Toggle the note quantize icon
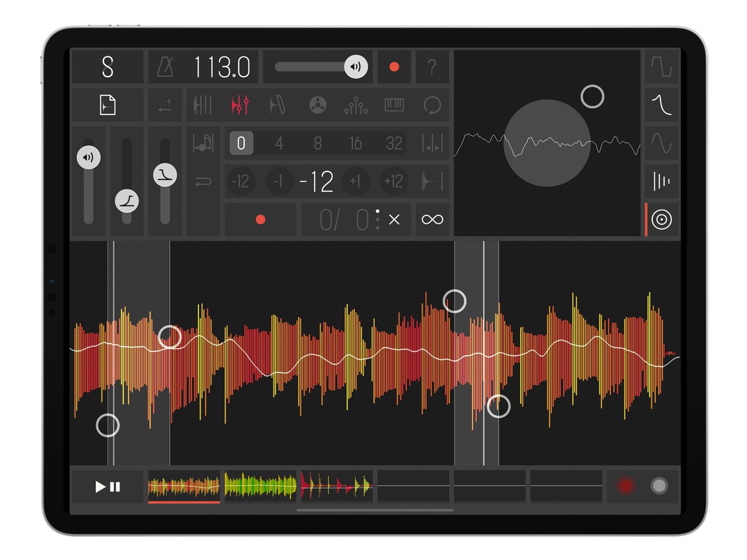 coord(203,144)
